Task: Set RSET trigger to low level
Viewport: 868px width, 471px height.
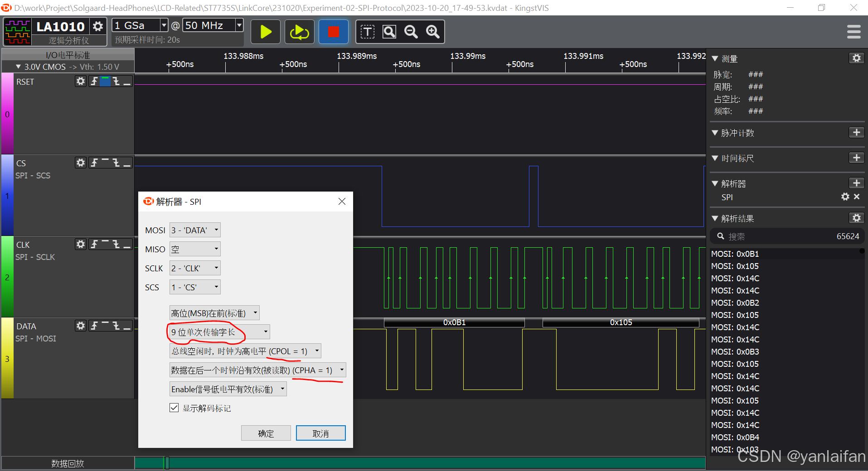Action: pyautogui.click(x=127, y=81)
